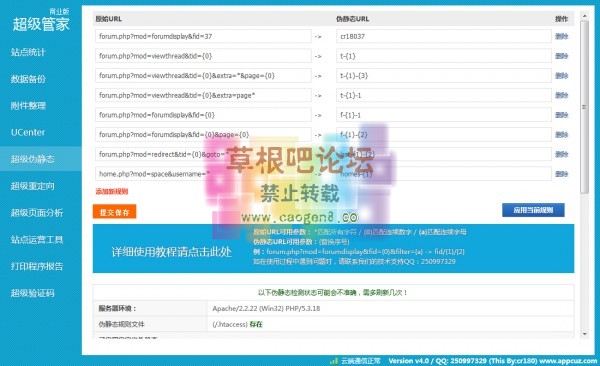Click the cloud connection status icon
Viewport: 600px width, 366px height.
click(x=334, y=361)
